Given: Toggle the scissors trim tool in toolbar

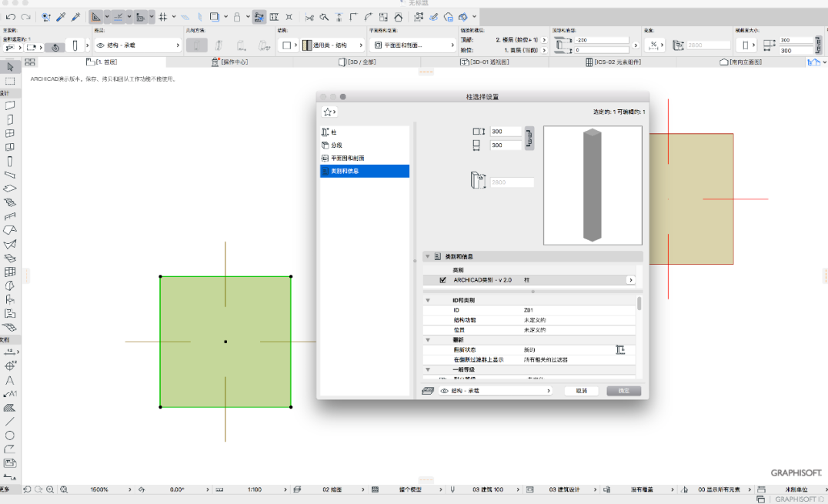Looking at the screenshot, I should [309, 17].
